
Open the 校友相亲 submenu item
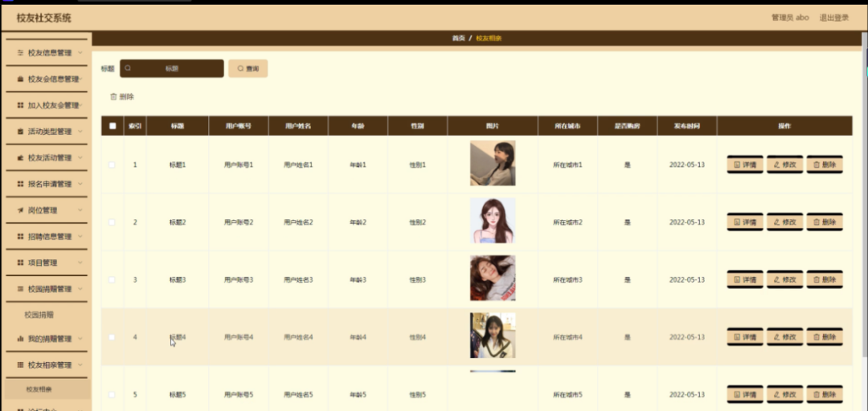click(x=47, y=389)
